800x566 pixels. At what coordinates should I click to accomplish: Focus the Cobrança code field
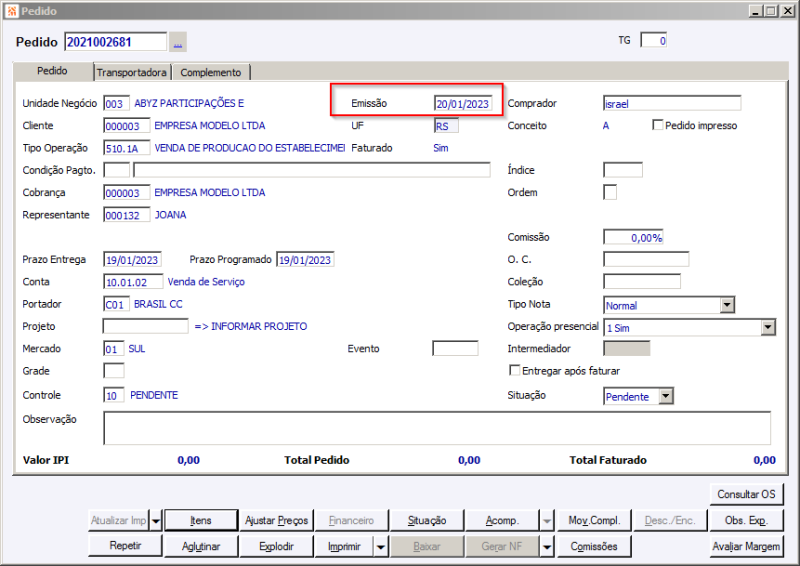(127, 192)
